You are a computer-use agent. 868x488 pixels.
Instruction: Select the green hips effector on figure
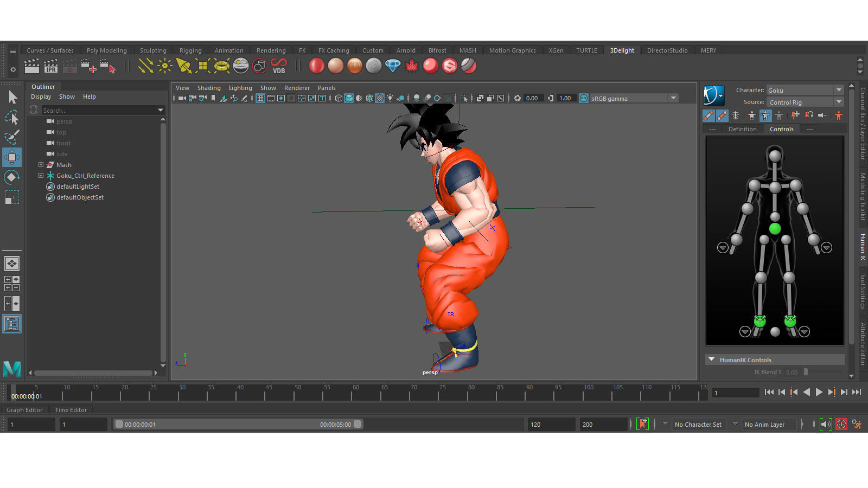(x=775, y=229)
